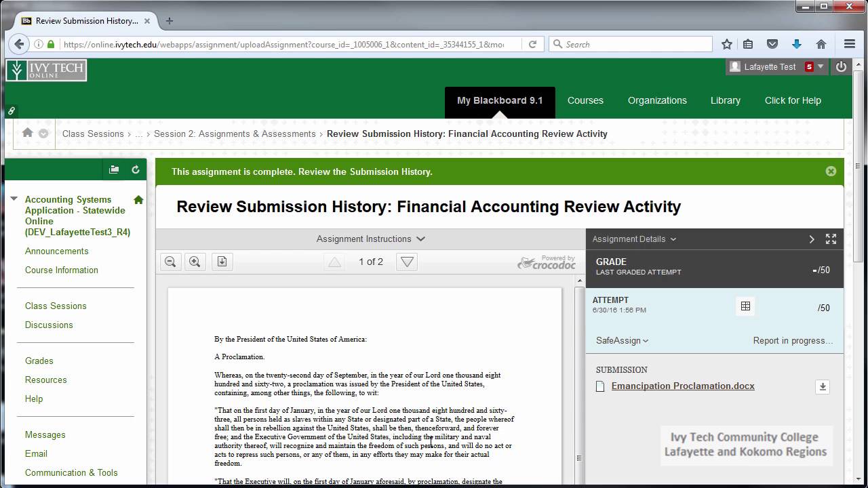
Task: Collapse the Accounting Systems Application course menu
Action: pos(14,199)
